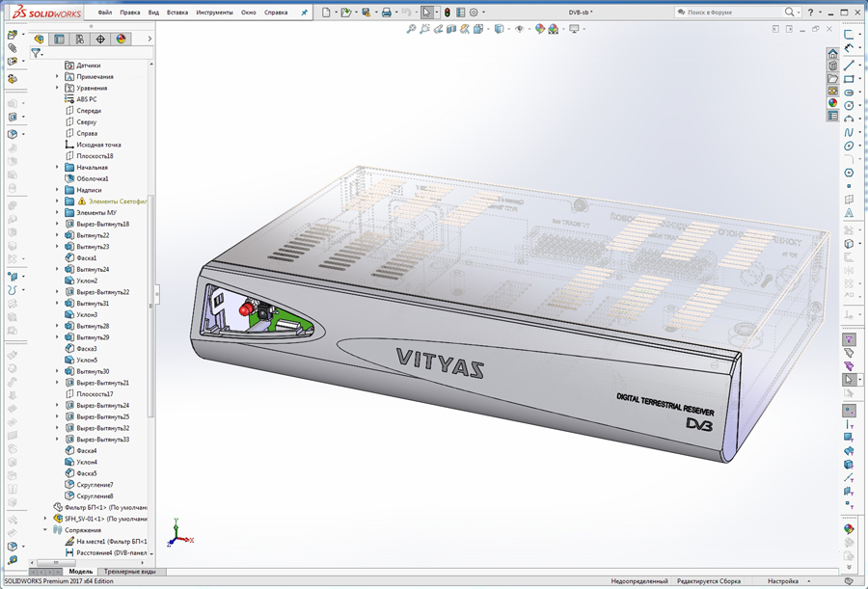Open the File Explorer task pane
The image size is (868, 589).
point(832,78)
